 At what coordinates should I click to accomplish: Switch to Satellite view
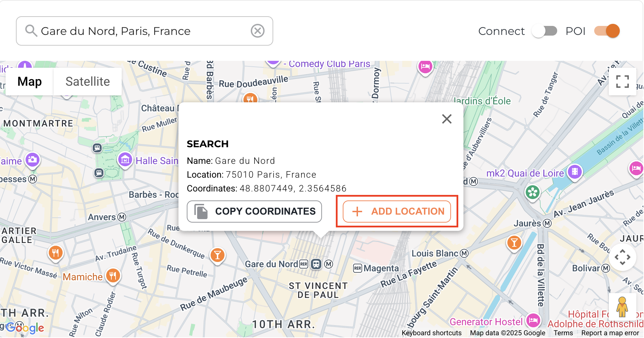(x=88, y=82)
